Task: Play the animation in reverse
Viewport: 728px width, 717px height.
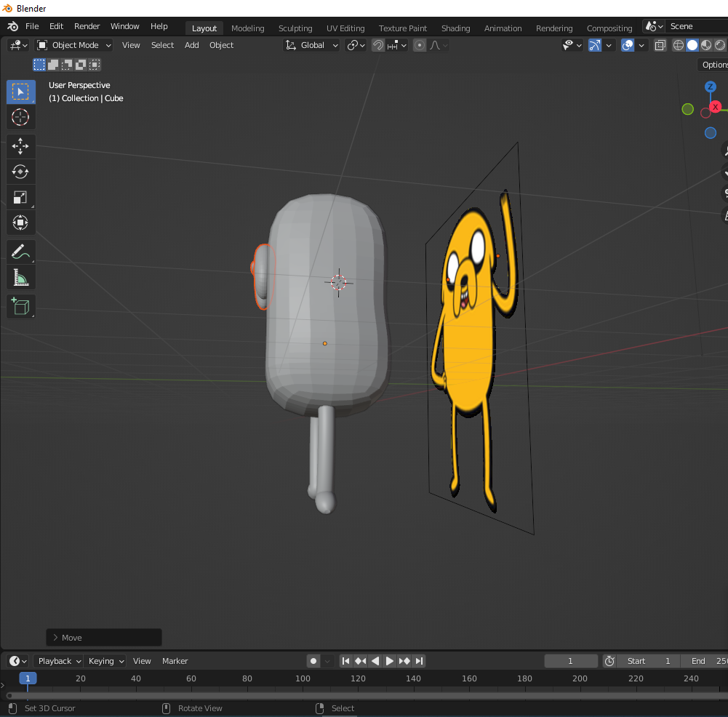Action: 375,661
